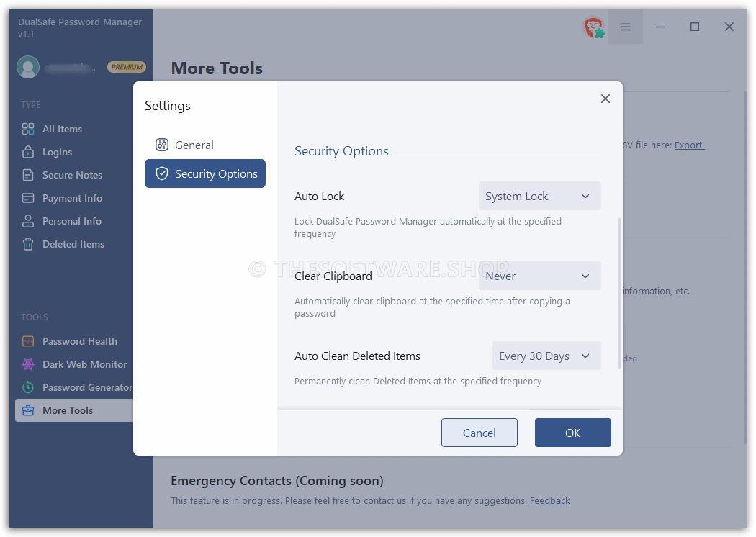
Task: Select More Tools in the sidebar
Action: [x=74, y=410]
